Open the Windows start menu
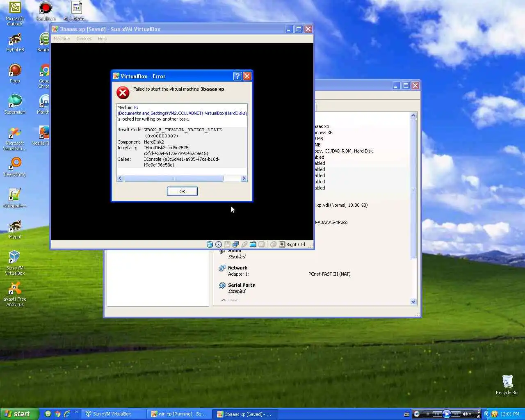This screenshot has height=420, width=525. [x=19, y=414]
